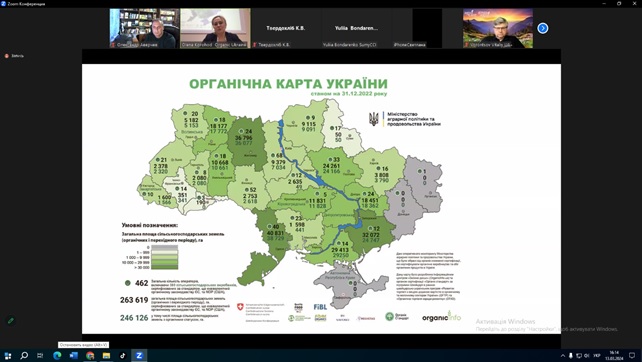The width and height of the screenshot is (642, 362).
Task: Open the clock and date flyout
Action: tap(614, 355)
